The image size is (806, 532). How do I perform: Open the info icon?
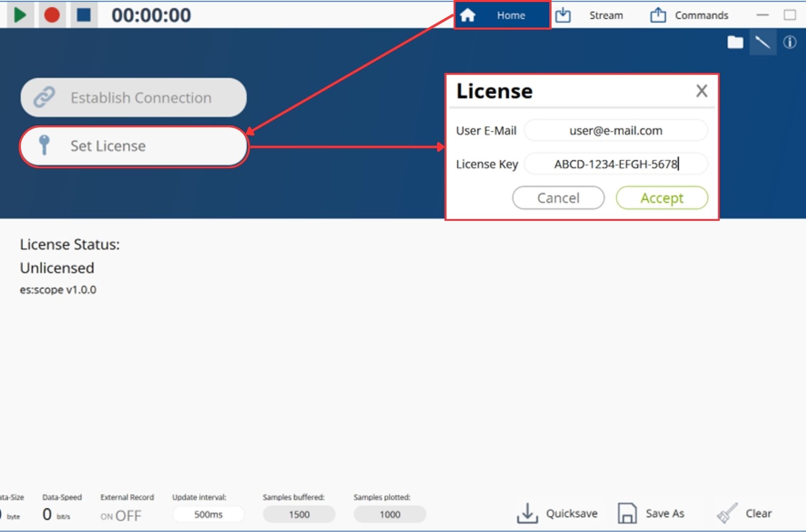[789, 42]
